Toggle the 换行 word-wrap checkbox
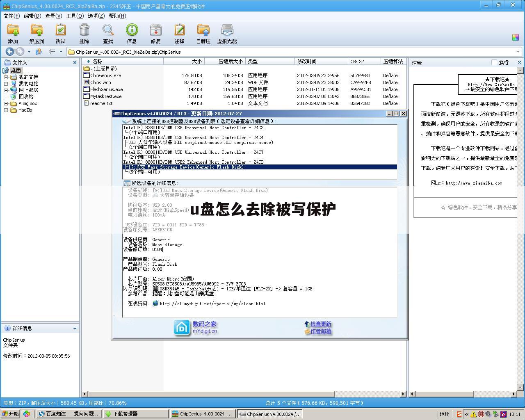525x420 pixels. point(494,62)
